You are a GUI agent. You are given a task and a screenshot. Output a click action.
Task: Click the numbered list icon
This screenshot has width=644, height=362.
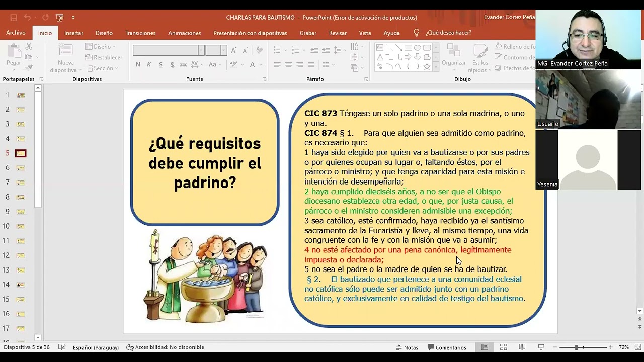[x=295, y=50]
